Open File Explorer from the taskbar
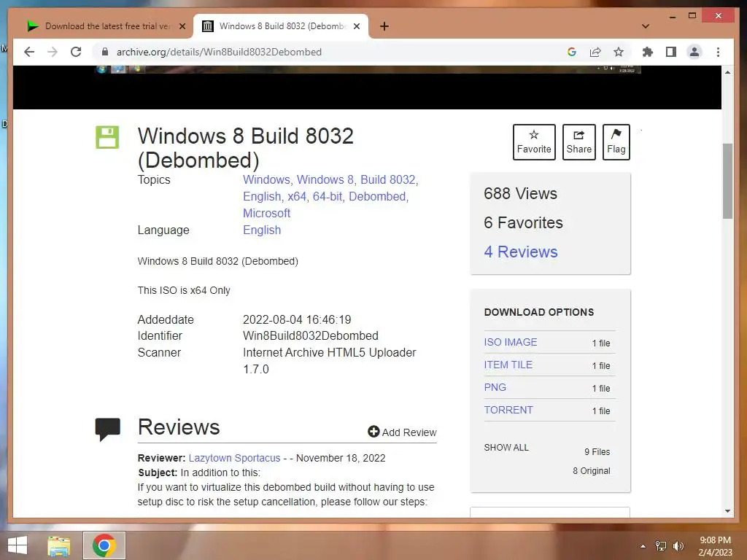 click(59, 545)
